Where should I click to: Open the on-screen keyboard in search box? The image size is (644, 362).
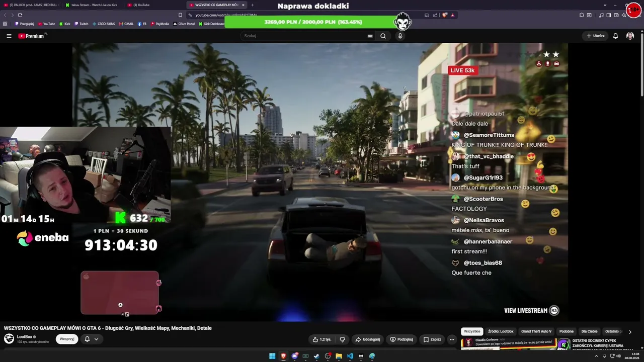[370, 36]
